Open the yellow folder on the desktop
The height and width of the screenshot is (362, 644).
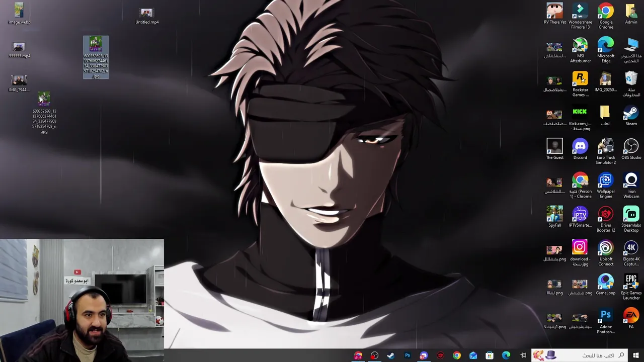(x=605, y=116)
